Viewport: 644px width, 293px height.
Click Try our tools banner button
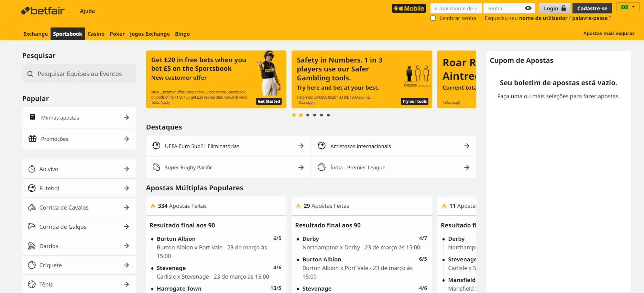(415, 101)
